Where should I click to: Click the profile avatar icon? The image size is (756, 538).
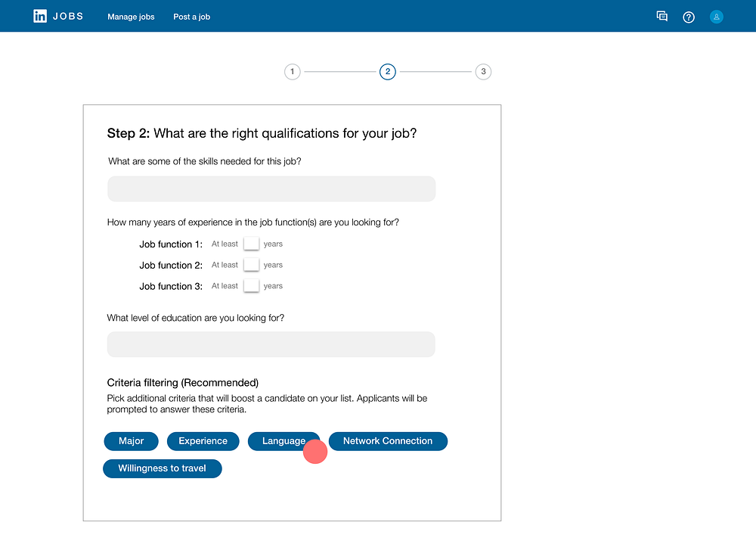tap(717, 17)
